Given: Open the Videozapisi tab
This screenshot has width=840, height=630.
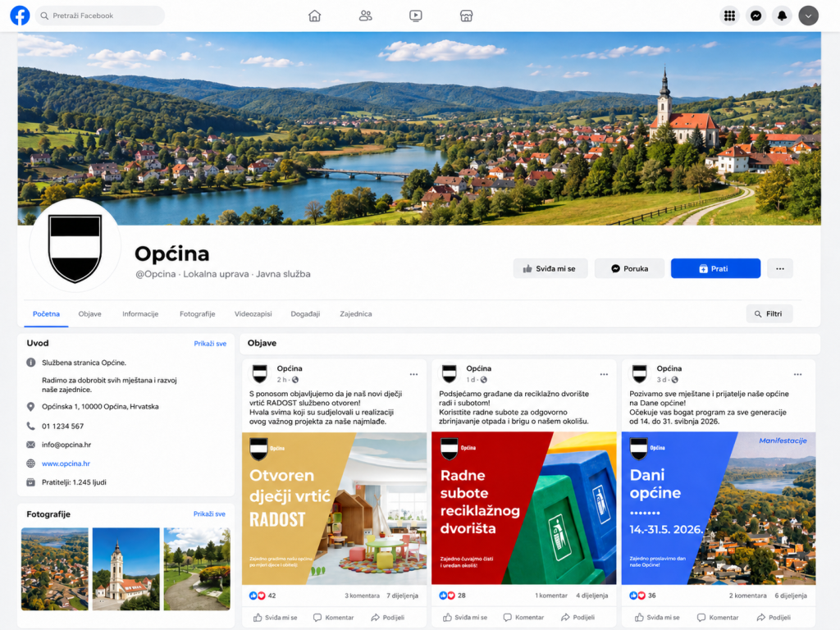Looking at the screenshot, I should (253, 314).
